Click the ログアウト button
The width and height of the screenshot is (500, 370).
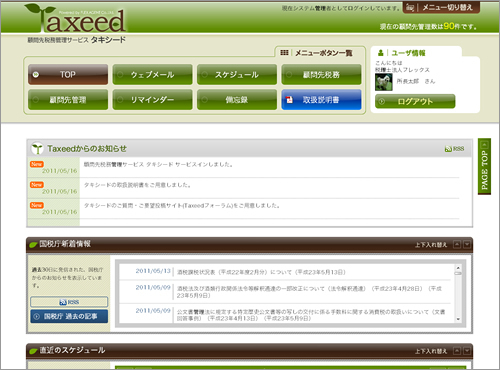(x=415, y=101)
